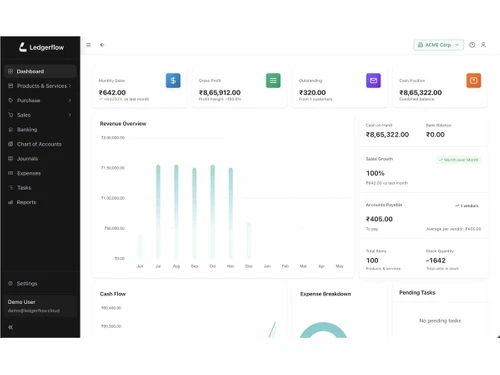This screenshot has width=500, height=375.
Task: Open the Journals page
Action: [40, 159]
